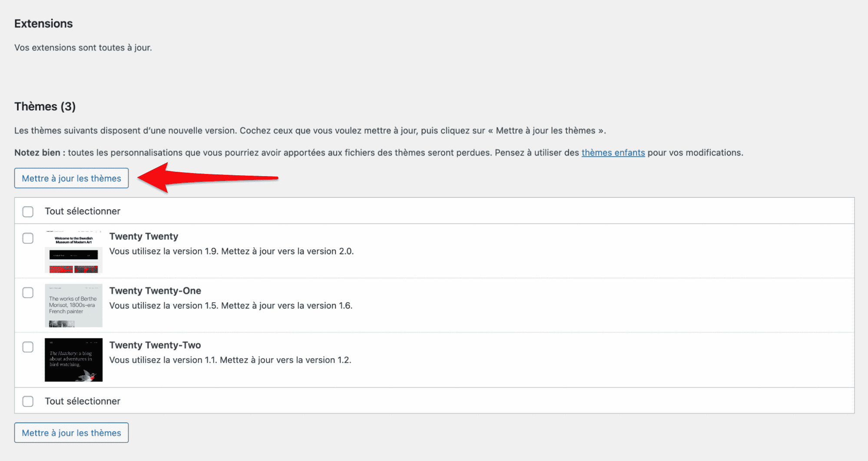Click the Twenty Twenty-One version 1.6 update text
Image resolution: width=868 pixels, height=461 pixels.
point(231,306)
